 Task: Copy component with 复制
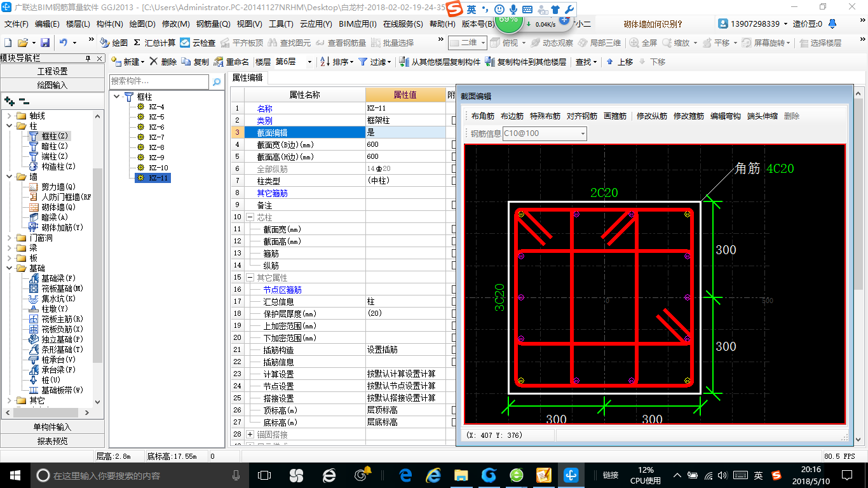click(x=195, y=62)
